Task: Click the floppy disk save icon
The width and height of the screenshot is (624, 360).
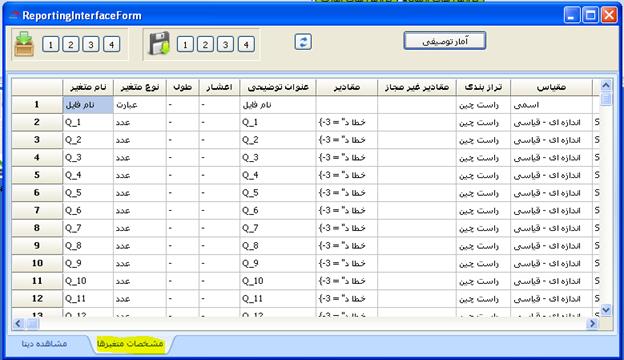Action: 159,43
